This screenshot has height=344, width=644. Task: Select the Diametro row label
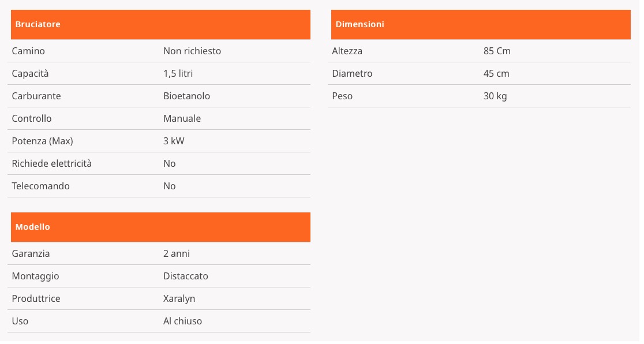(353, 73)
